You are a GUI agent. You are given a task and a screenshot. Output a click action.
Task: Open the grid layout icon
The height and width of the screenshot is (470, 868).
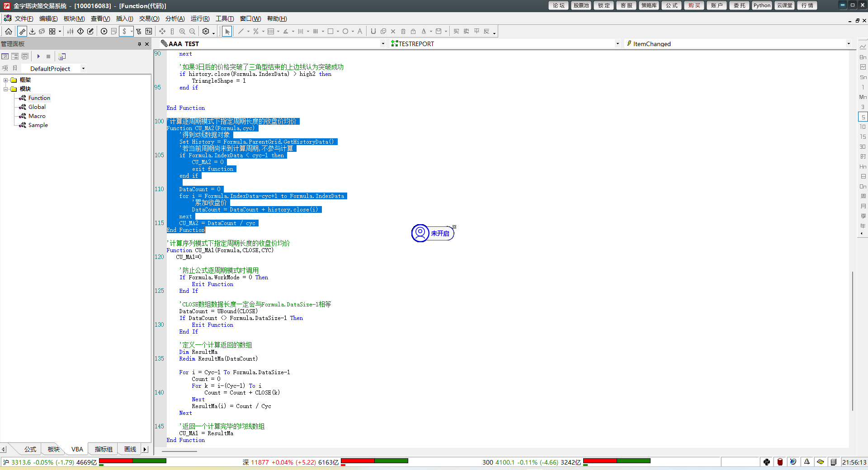tap(52, 31)
